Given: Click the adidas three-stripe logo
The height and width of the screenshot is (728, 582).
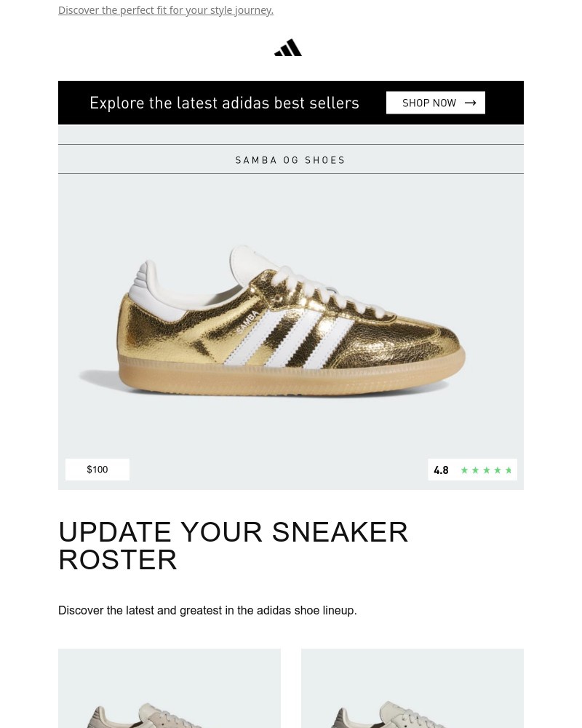Looking at the screenshot, I should (x=288, y=48).
